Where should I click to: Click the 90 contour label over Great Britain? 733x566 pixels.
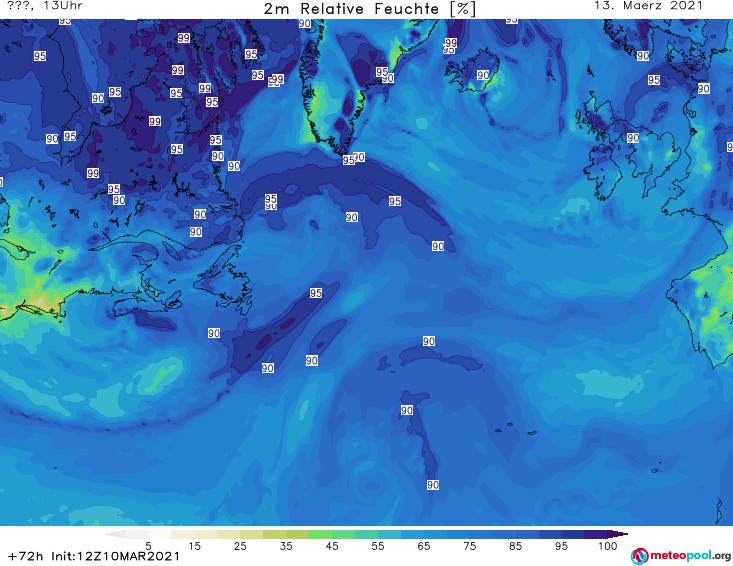point(632,138)
